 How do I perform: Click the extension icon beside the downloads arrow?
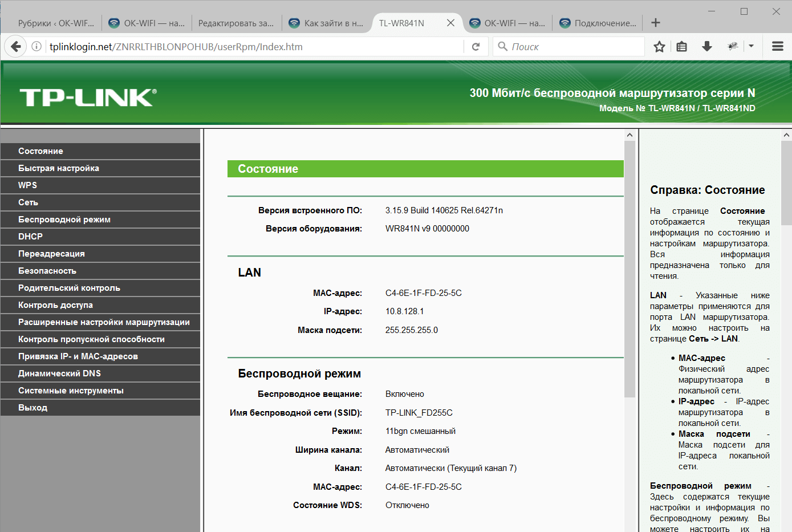click(x=733, y=47)
